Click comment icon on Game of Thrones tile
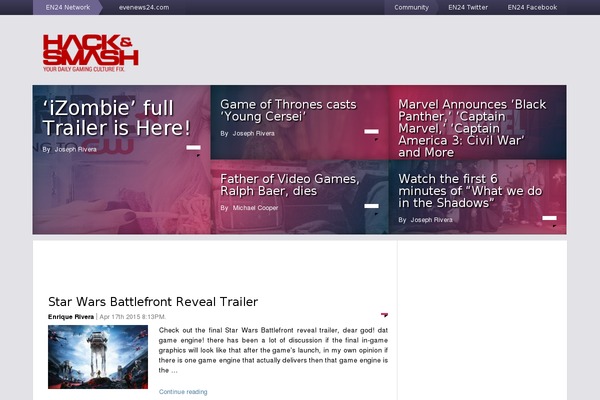This screenshot has height=400, width=600. 372,134
